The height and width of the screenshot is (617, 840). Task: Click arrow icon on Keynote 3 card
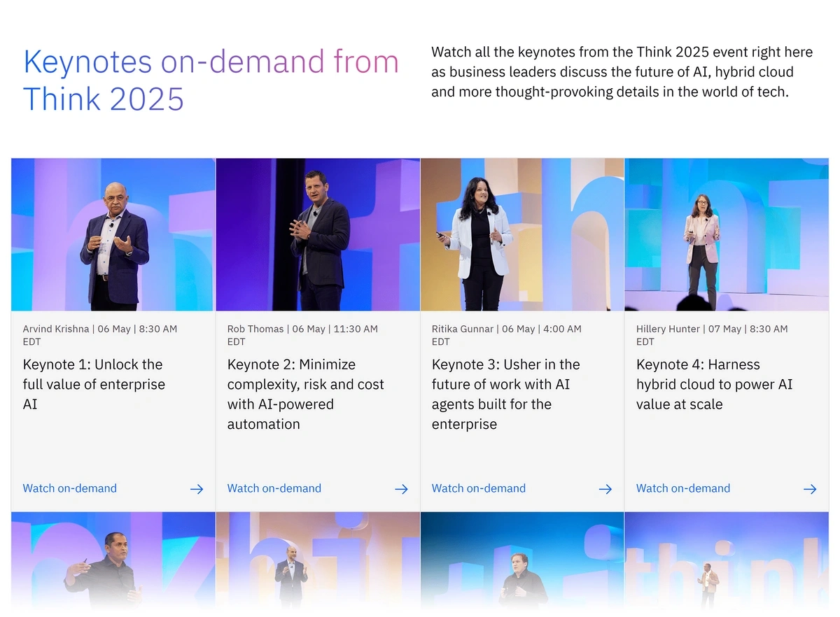click(605, 489)
